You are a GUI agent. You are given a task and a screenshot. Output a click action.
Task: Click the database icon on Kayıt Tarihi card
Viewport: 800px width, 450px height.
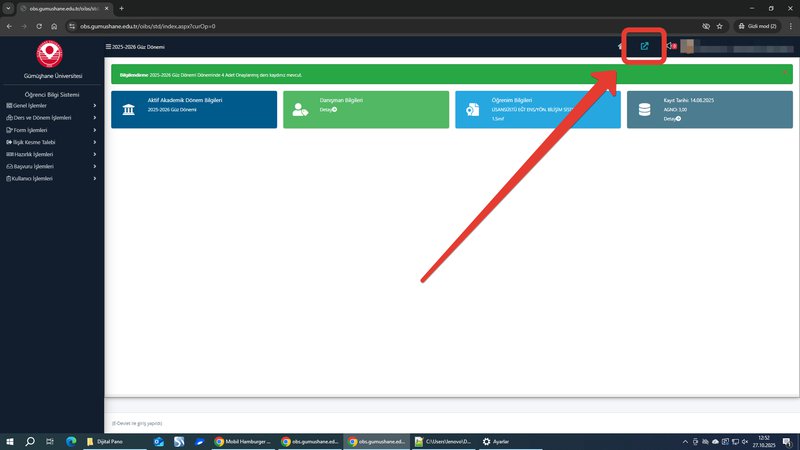click(x=645, y=110)
